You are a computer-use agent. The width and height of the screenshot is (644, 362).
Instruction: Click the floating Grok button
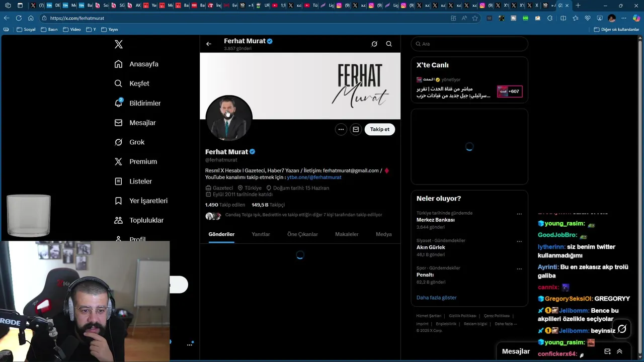click(x=622, y=329)
